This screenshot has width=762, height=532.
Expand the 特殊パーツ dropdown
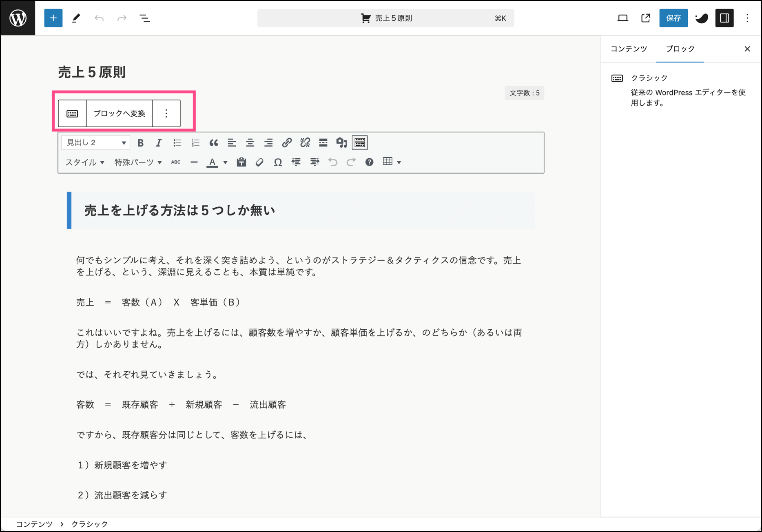138,162
